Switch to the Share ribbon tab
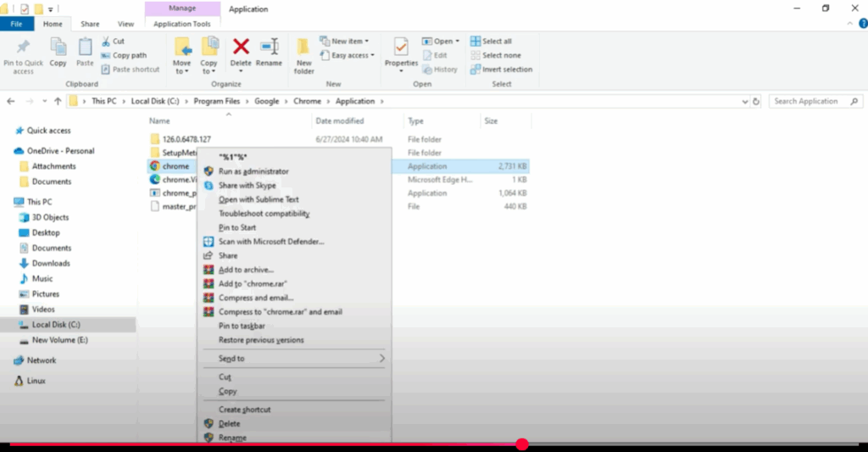 (x=90, y=24)
